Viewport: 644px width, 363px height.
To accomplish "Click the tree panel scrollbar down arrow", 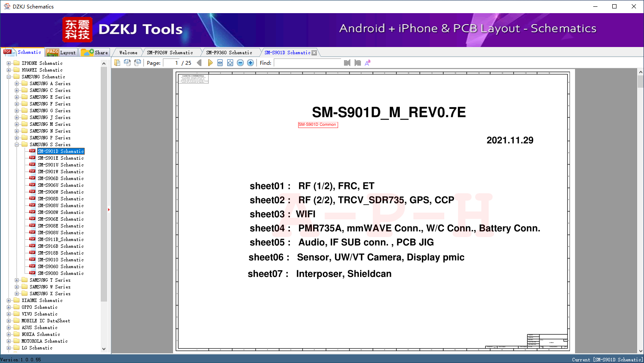I will [x=104, y=349].
